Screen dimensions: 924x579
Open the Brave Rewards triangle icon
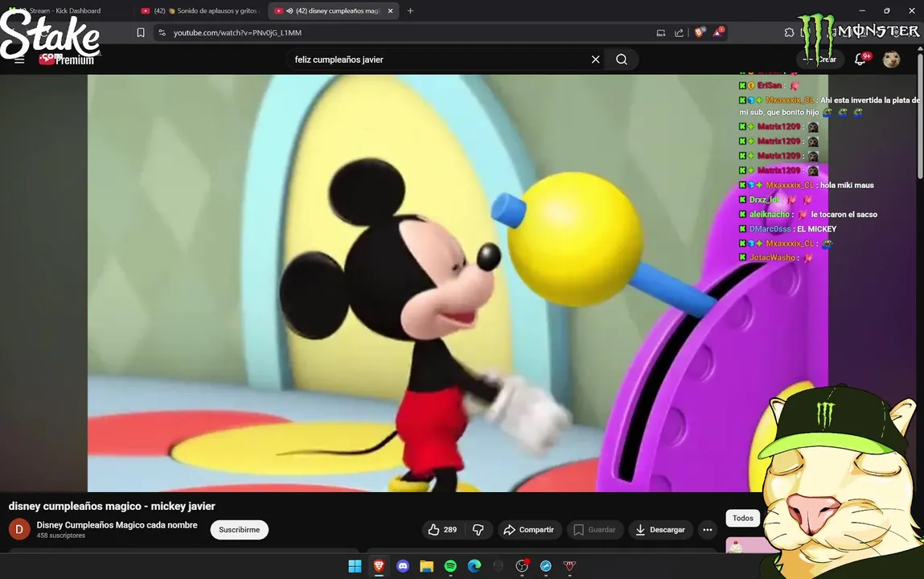click(x=718, y=32)
